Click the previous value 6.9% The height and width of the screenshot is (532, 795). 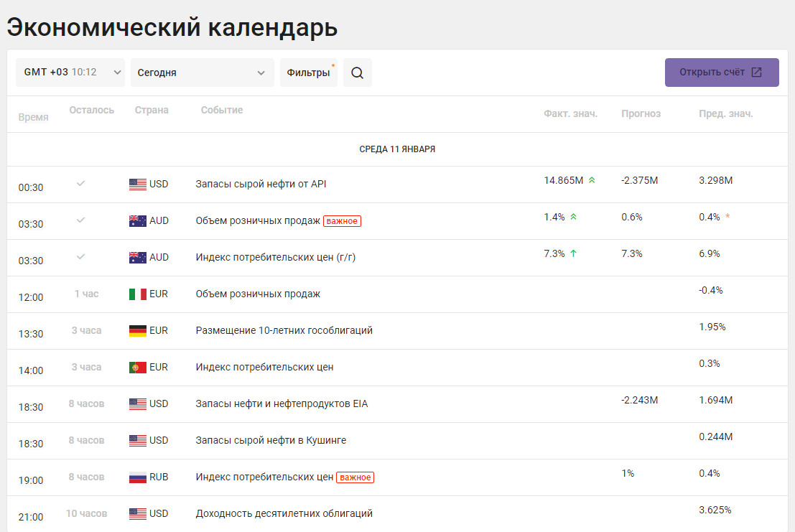[x=710, y=253]
